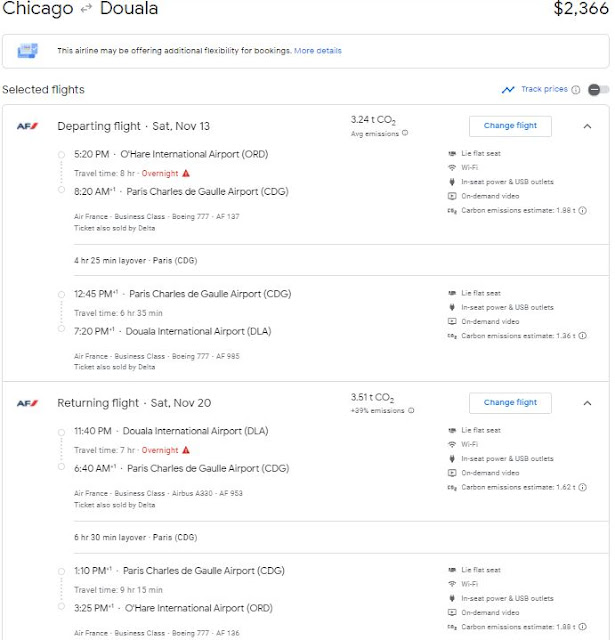
Task: Click '4 hr 25 min layover · Paris (CDG)'
Action: click(135, 260)
